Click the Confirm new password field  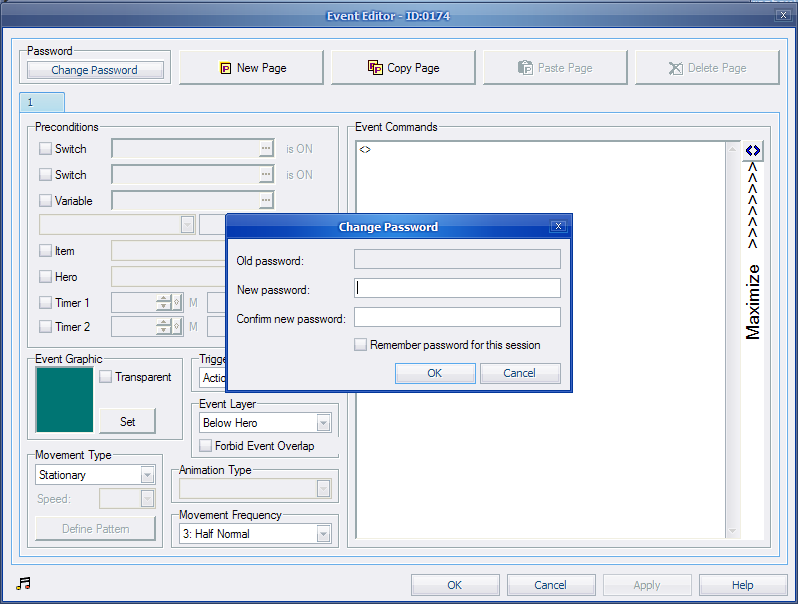(457, 318)
